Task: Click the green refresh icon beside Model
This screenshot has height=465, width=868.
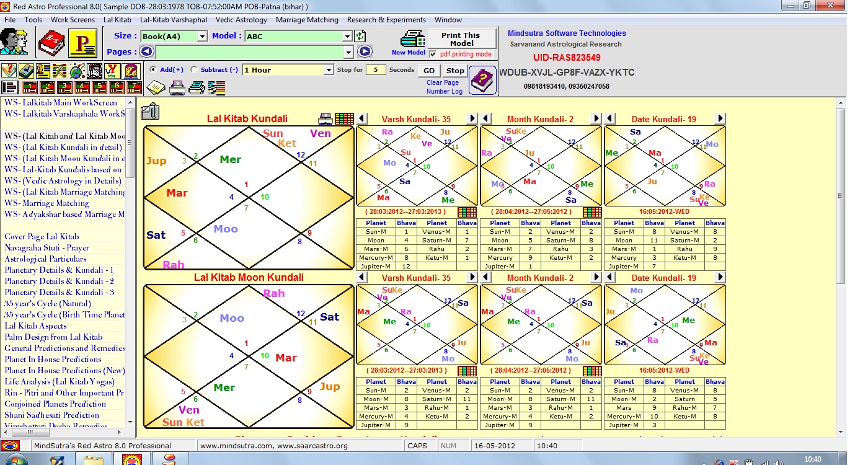Action: 360,36
